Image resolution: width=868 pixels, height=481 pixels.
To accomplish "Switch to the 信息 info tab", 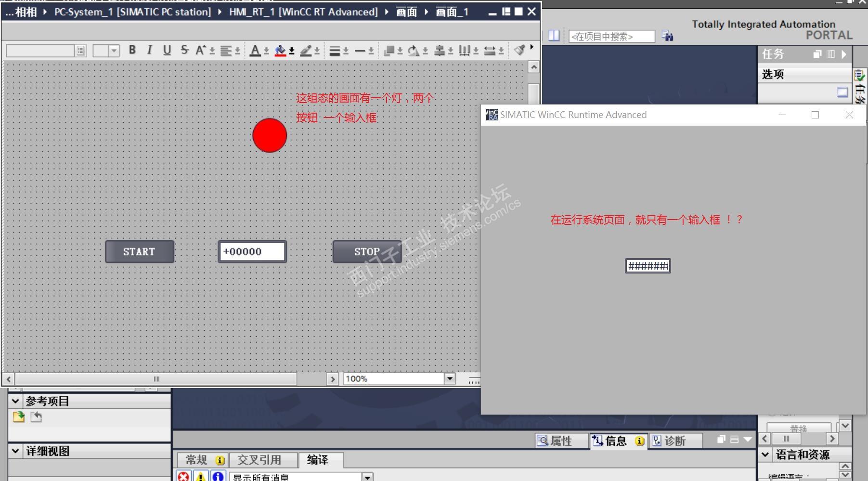I will pyautogui.click(x=618, y=441).
